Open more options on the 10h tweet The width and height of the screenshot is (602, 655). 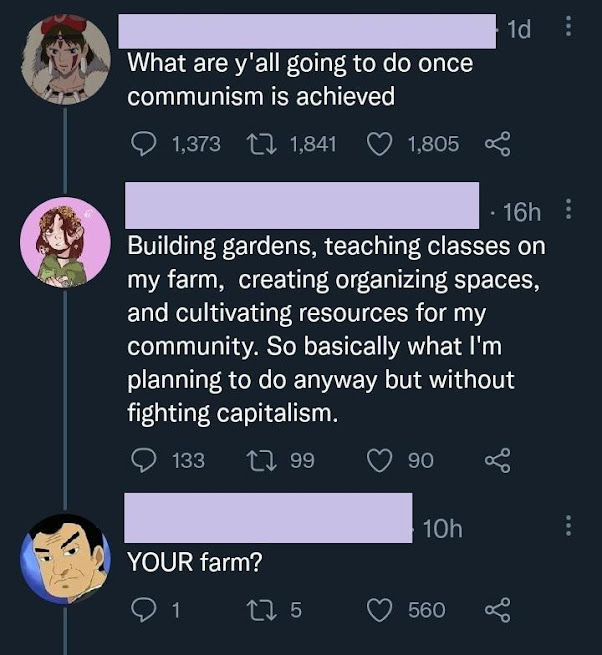pos(569,525)
